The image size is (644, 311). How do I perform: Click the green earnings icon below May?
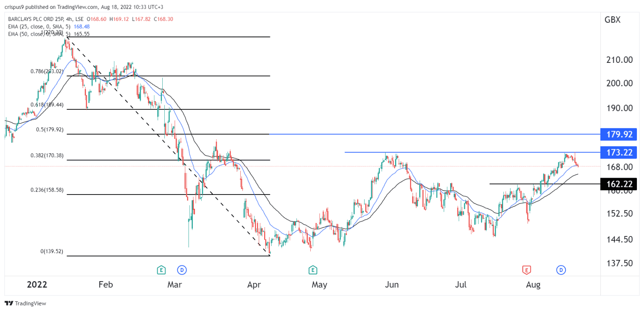point(312,270)
